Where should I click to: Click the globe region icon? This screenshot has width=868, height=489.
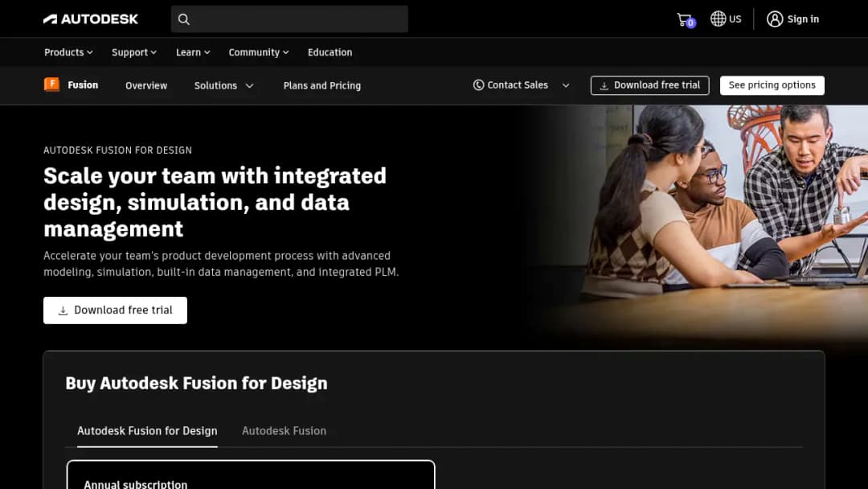click(718, 18)
